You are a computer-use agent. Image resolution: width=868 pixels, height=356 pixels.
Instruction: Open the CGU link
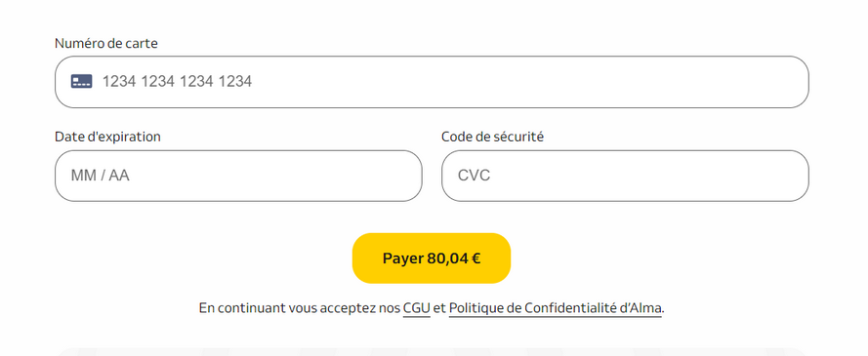[416, 308]
